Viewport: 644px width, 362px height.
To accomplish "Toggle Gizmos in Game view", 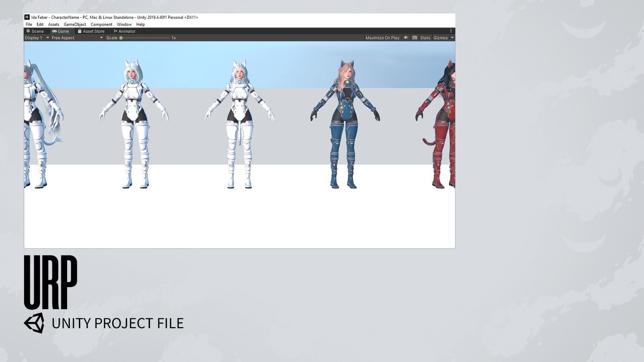I will click(x=440, y=38).
